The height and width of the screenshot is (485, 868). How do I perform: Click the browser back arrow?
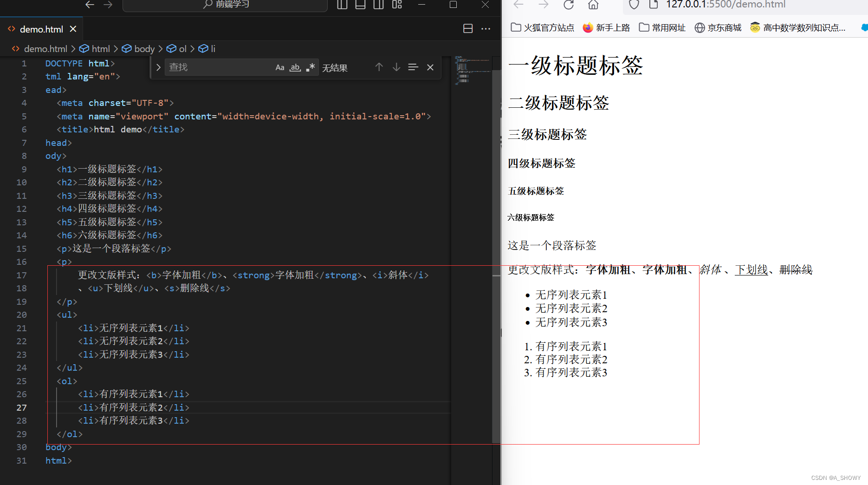518,5
